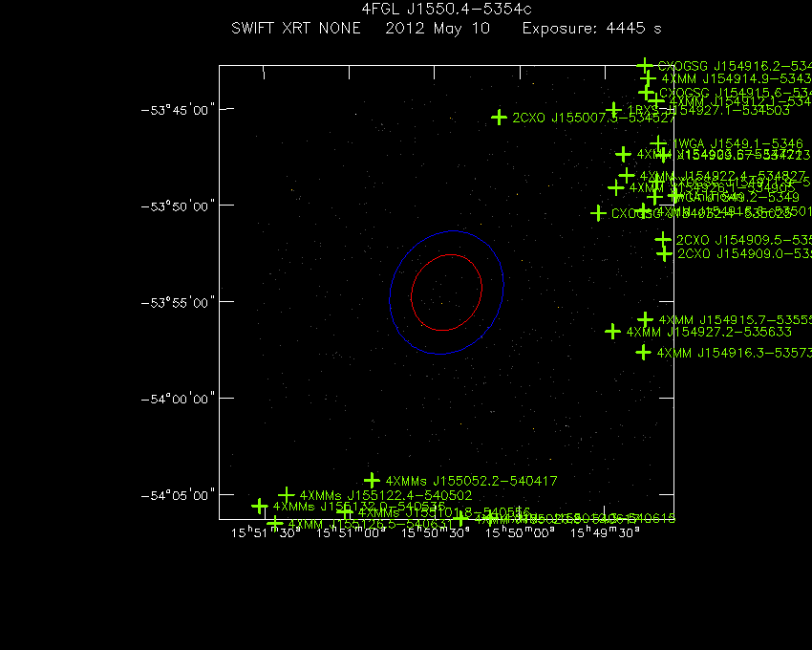This screenshot has height=650, width=812.
Task: Click the label text 4XMMs J155122.4-540502
Action: click(x=386, y=495)
